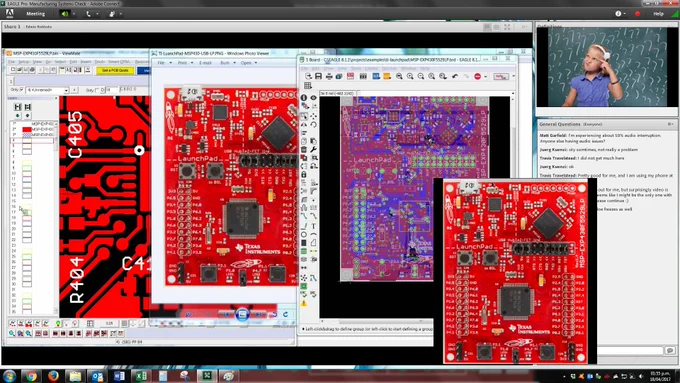Toggle the Gray checkbox in ViewMate
This screenshot has width=680, height=383.
pyautogui.click(x=97, y=90)
